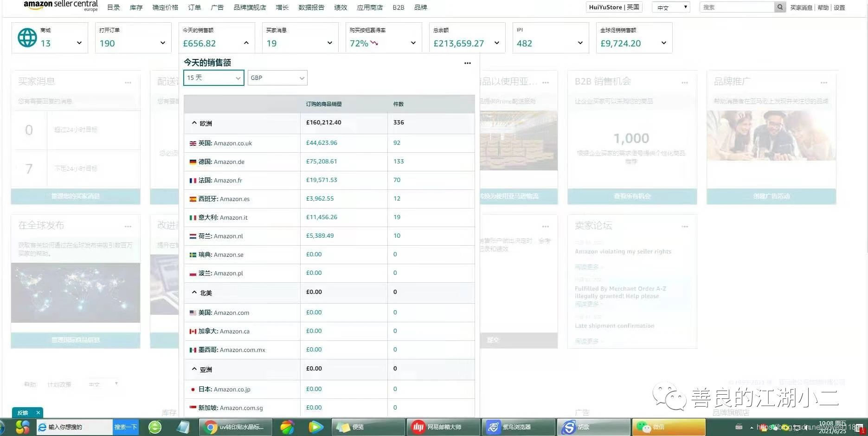
Task: Open the 广告 advertising menu
Action: 217,7
